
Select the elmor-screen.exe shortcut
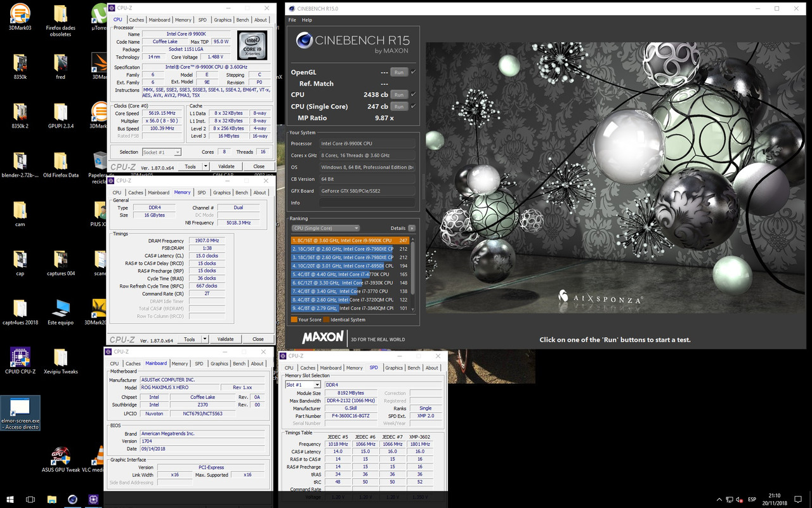click(x=20, y=413)
